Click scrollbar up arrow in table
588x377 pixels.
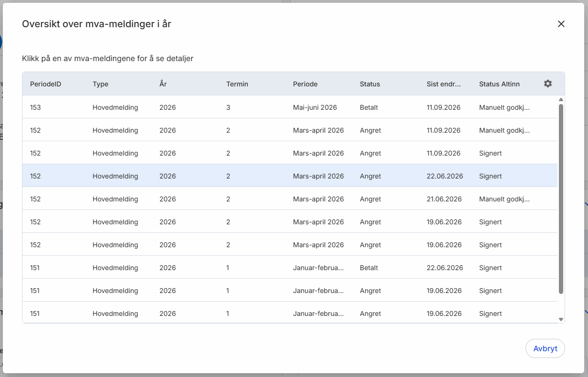coord(561,100)
